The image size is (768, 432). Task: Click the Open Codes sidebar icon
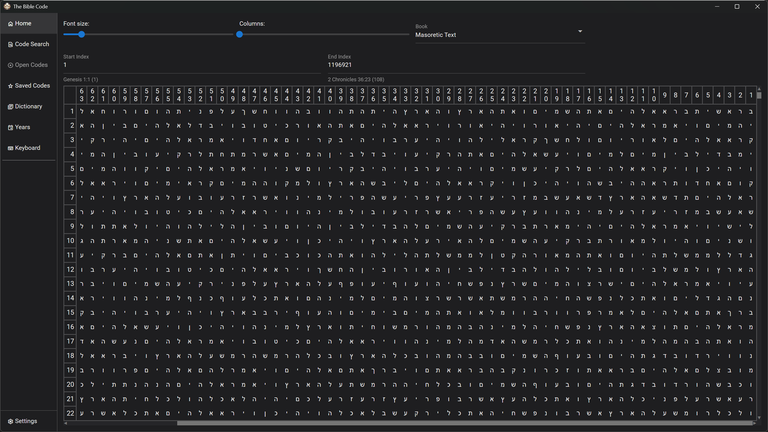point(10,65)
